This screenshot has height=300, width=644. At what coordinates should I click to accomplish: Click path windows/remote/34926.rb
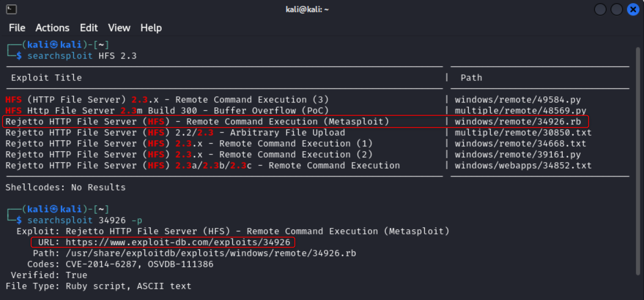coord(517,122)
